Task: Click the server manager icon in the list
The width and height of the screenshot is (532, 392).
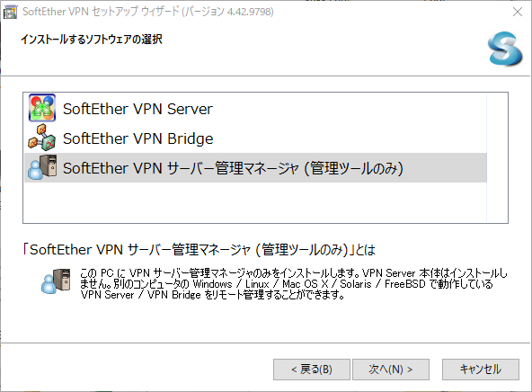Action: click(42, 167)
